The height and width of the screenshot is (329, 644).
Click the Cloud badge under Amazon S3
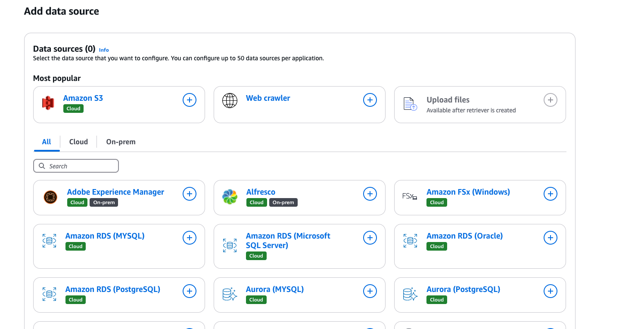pos(73,109)
